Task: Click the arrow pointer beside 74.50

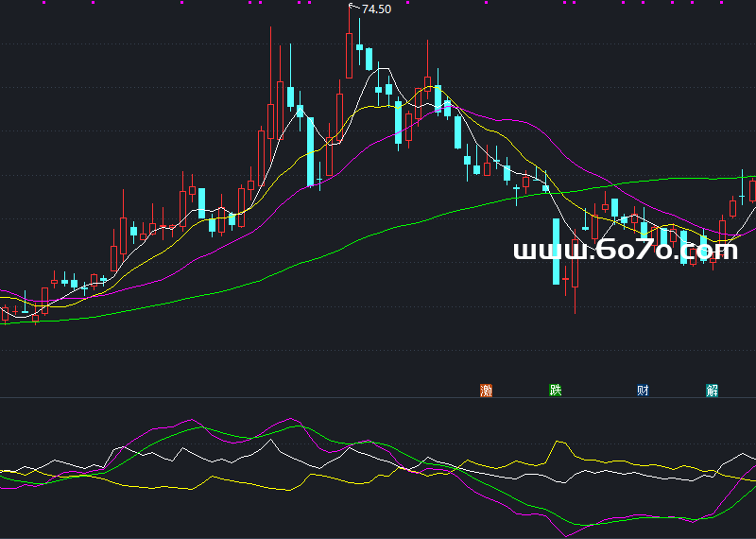Action: click(x=353, y=9)
